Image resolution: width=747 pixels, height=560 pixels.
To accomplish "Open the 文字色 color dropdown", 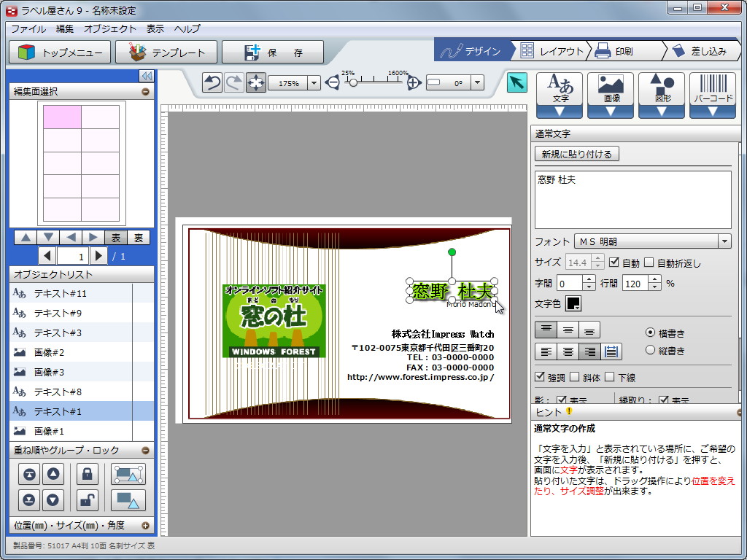I will (x=573, y=303).
